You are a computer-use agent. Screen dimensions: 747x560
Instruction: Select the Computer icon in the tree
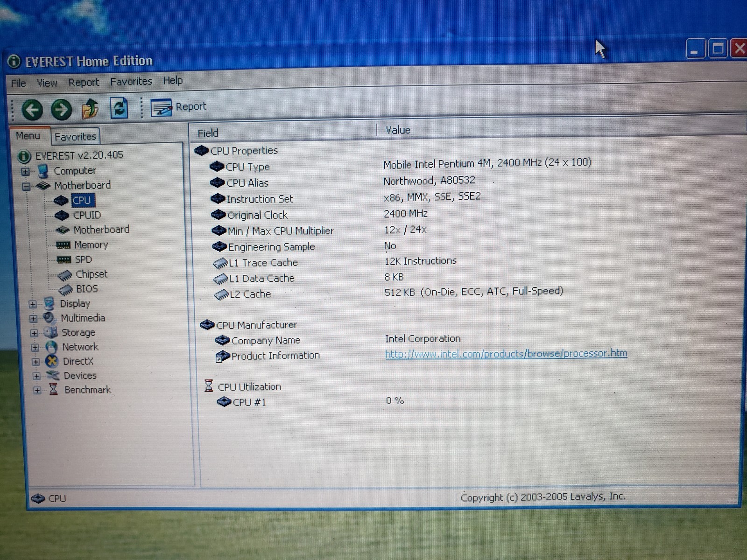[x=43, y=171]
